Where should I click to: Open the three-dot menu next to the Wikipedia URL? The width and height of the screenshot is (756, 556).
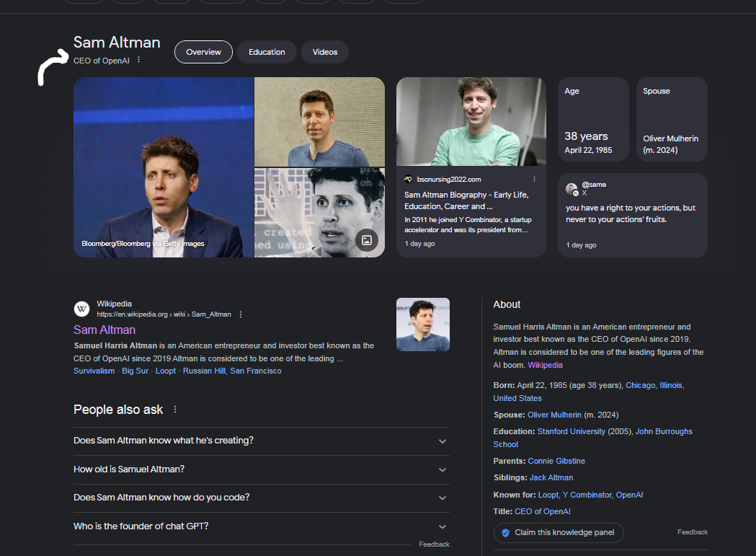tap(241, 314)
